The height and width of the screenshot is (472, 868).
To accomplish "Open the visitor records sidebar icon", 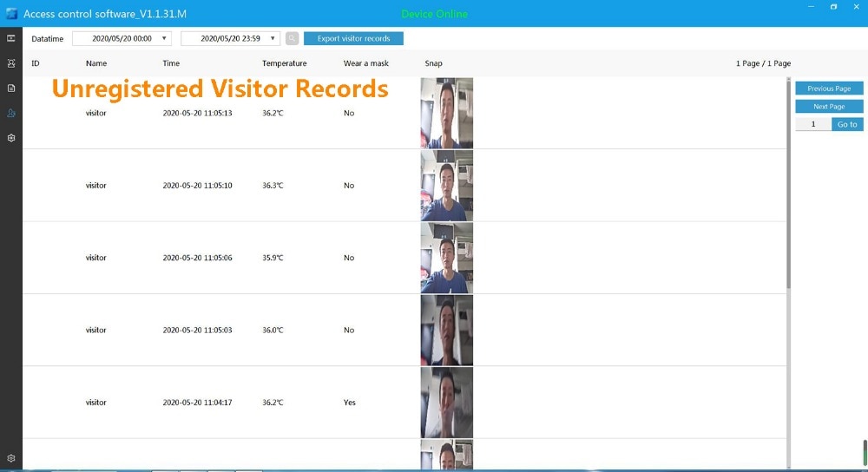I will [10, 113].
